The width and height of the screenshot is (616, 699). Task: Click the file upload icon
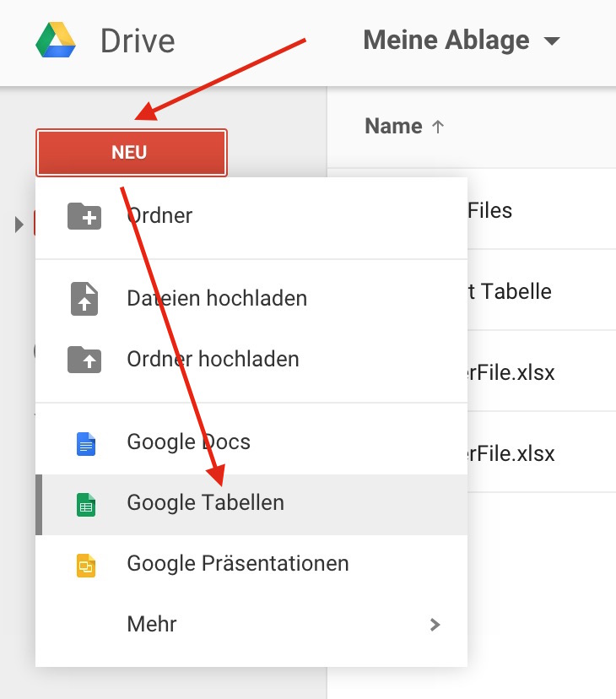click(x=84, y=299)
